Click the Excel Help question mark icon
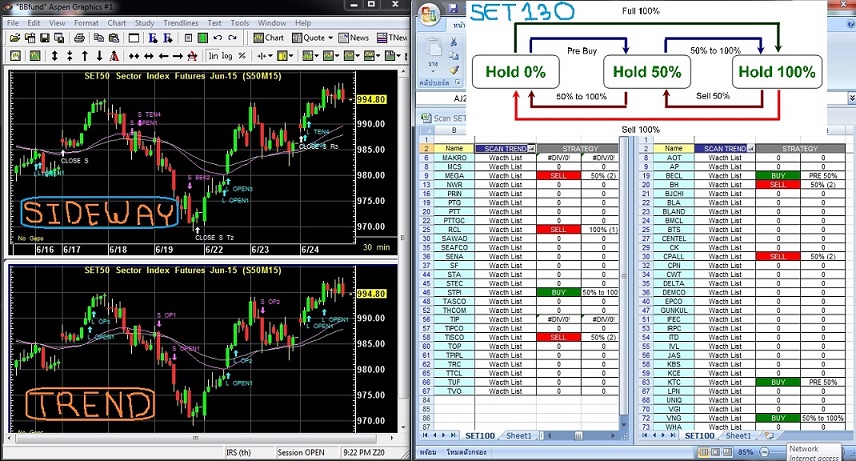Screen dimensions: 856x461 851,25
